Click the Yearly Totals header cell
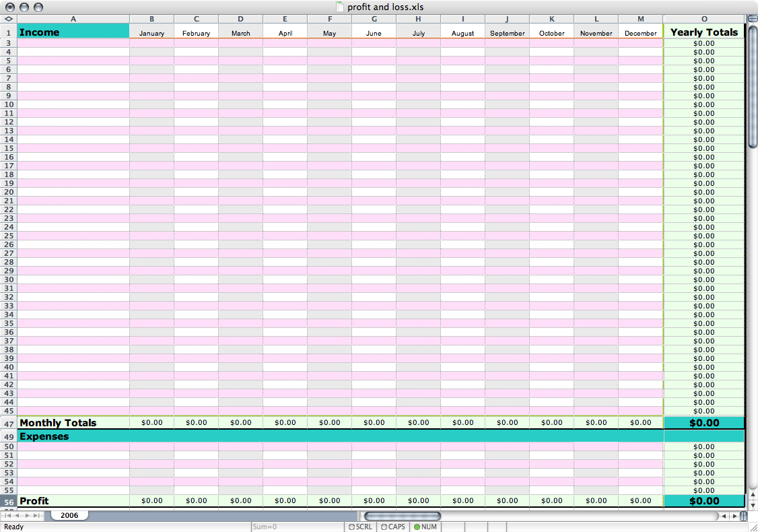 (703, 32)
